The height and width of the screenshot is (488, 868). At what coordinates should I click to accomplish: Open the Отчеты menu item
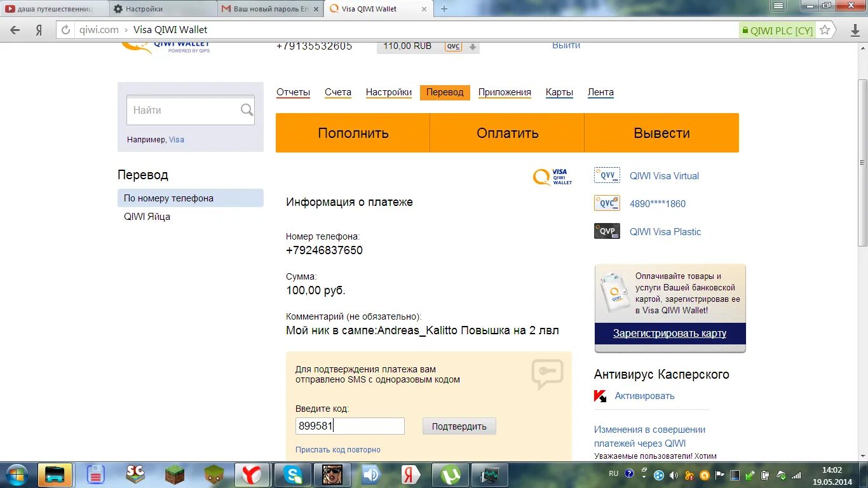293,92
